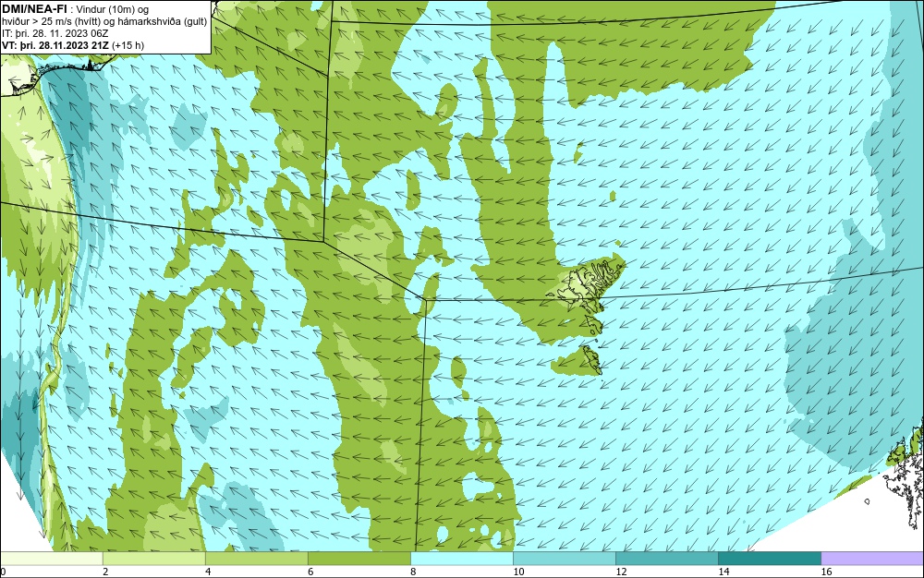Click the 12–14 m/s teal legend swatch
The width and height of the screenshot is (924, 578).
666,558
